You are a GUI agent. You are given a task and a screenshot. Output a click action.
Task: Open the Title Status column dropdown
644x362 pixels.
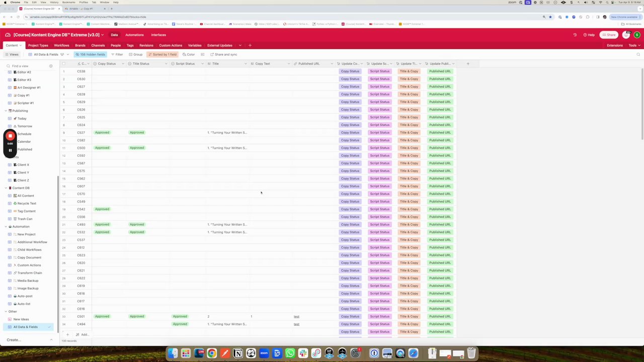(167, 64)
